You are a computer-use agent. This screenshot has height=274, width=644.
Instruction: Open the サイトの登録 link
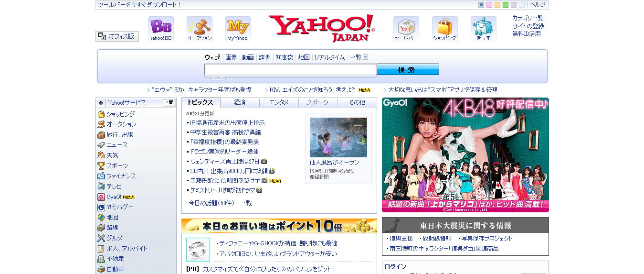coord(528,26)
